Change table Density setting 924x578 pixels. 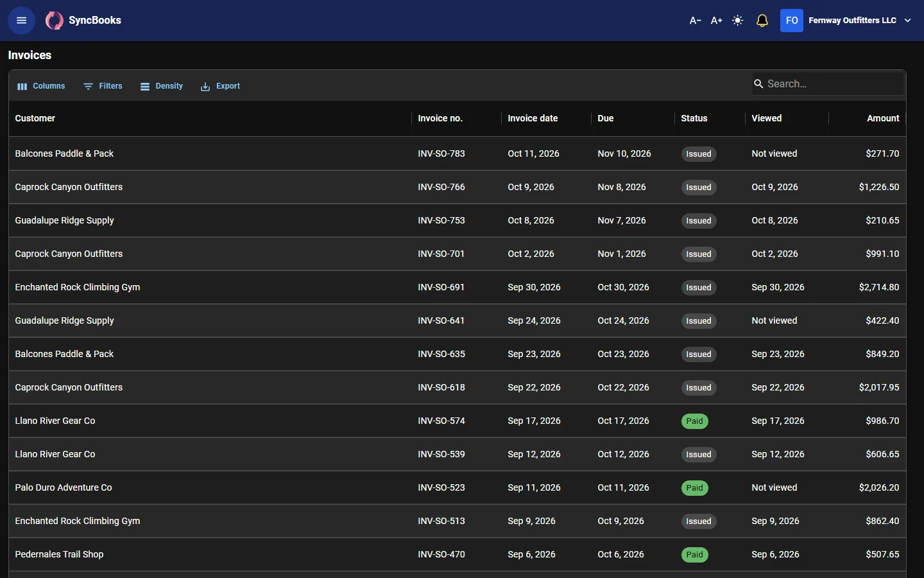click(162, 86)
